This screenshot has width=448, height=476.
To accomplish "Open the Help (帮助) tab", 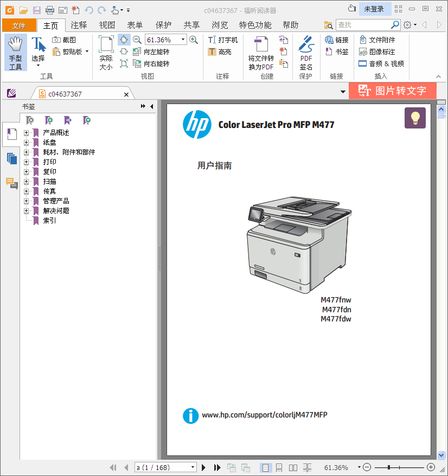I will pyautogui.click(x=291, y=25).
